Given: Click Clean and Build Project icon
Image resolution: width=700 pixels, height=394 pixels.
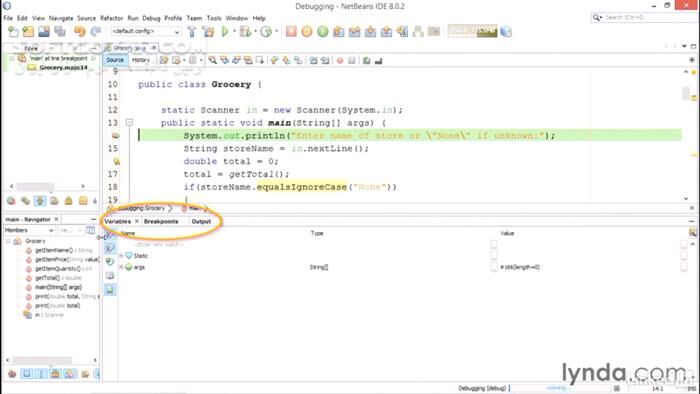Looking at the screenshot, I should tap(208, 32).
